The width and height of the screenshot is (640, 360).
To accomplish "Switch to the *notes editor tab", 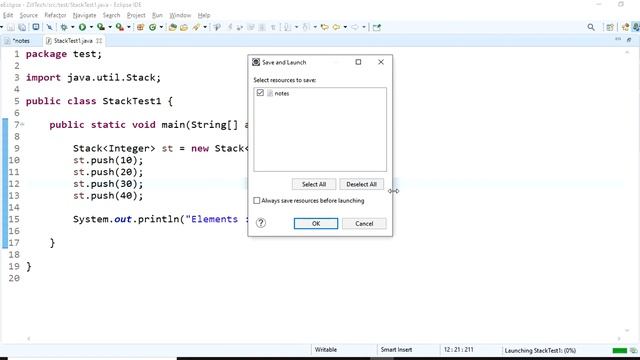I will click(x=21, y=41).
